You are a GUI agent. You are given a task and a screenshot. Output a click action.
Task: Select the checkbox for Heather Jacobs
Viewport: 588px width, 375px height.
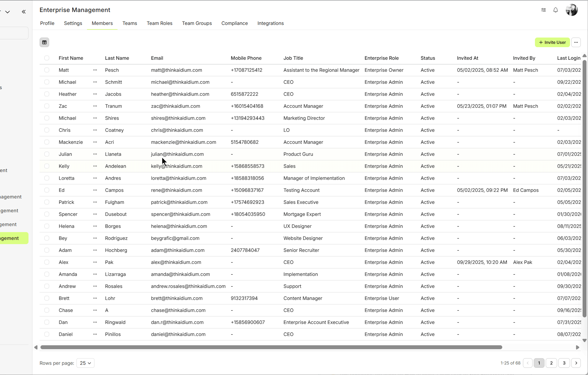[x=47, y=94]
